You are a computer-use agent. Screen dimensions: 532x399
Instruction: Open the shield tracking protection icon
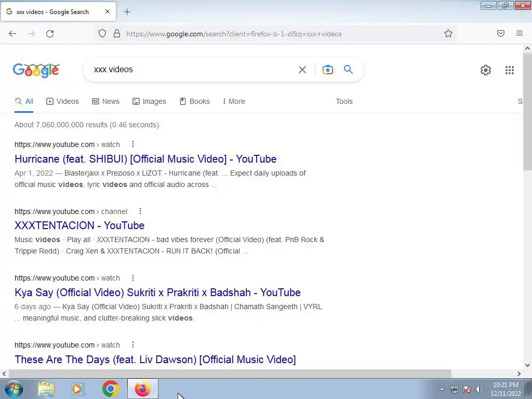click(102, 33)
